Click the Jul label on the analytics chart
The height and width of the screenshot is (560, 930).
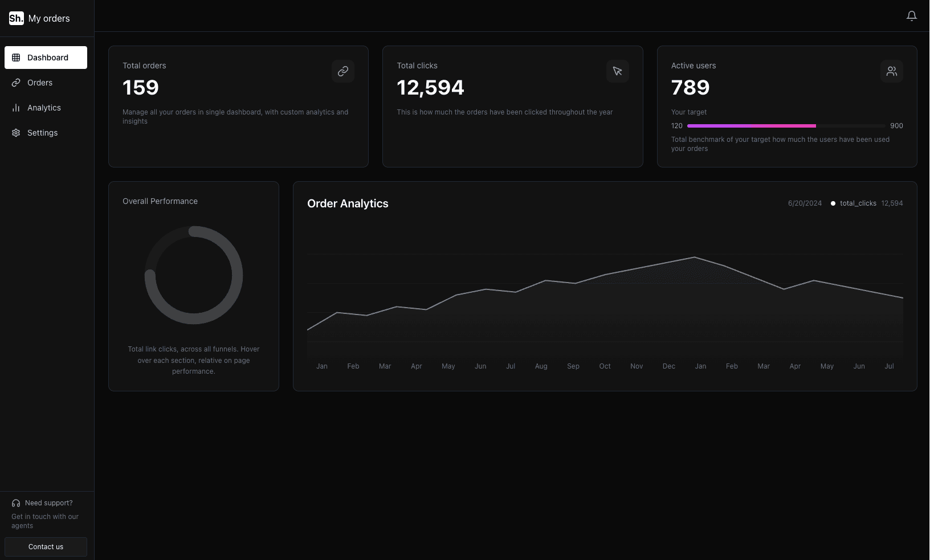510,366
